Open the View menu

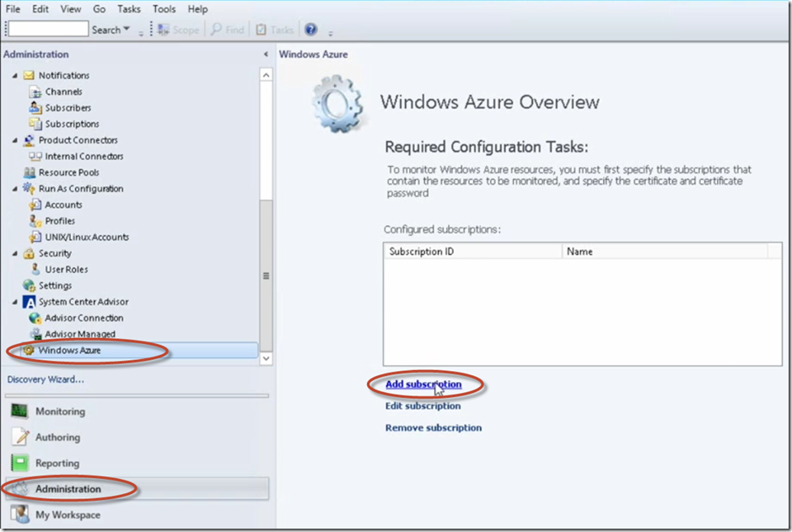click(71, 9)
